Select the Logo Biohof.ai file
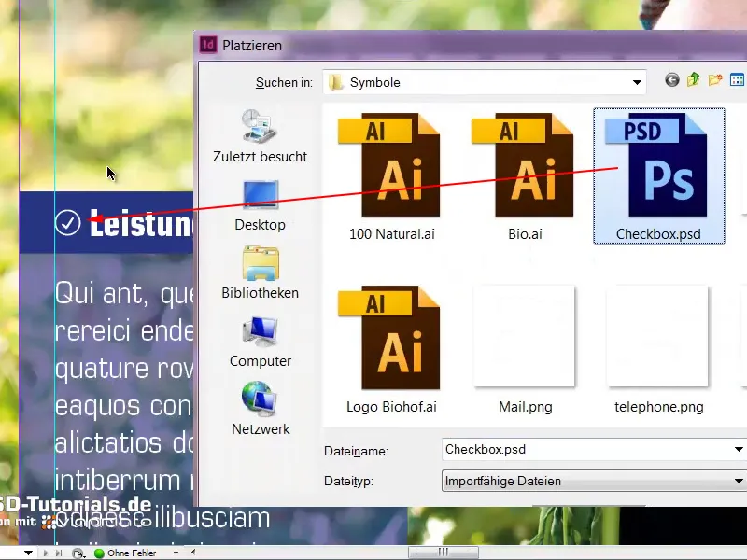747x560 pixels. click(x=391, y=349)
